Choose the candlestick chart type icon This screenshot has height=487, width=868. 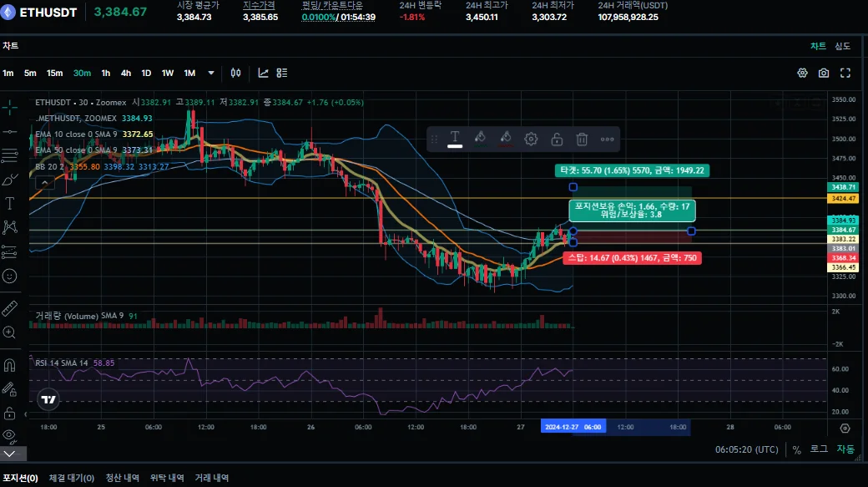coord(236,74)
